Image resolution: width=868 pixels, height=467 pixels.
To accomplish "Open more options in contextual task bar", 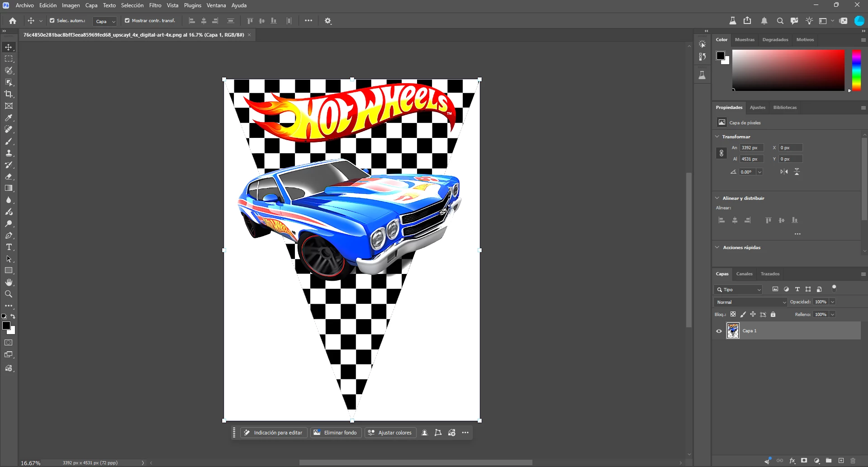I will click(465, 433).
